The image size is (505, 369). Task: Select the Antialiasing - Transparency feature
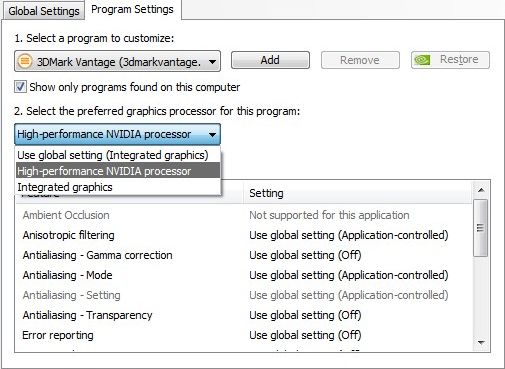click(87, 315)
